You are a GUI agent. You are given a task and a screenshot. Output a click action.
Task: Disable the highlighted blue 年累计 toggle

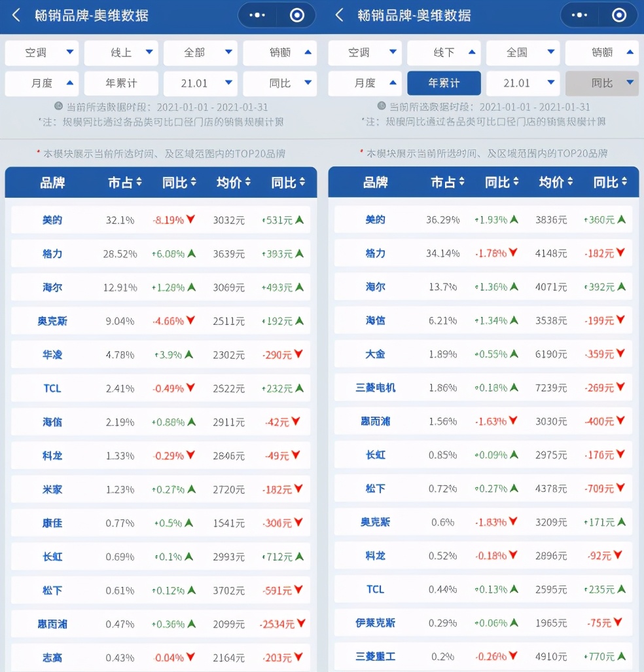444,83
